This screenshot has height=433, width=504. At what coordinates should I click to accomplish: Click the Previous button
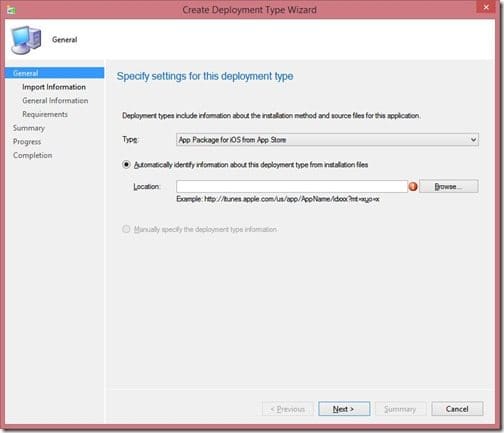tap(288, 409)
